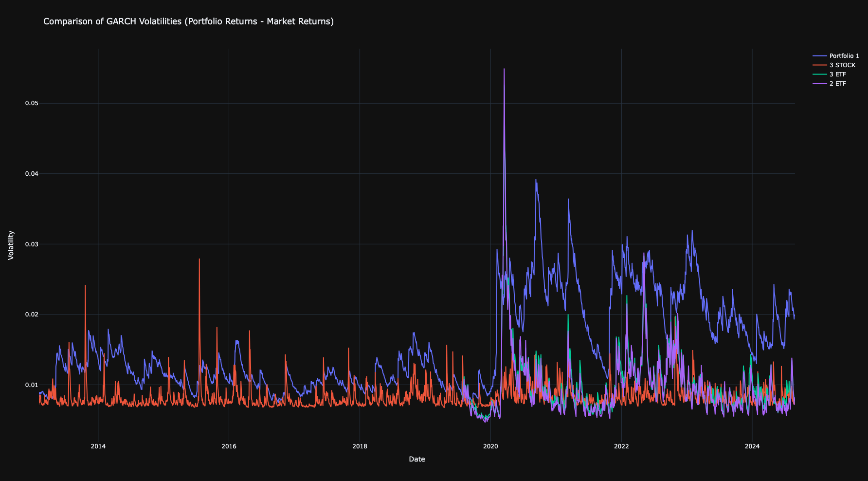Viewport: 868px width, 481px height.
Task: Click the 0.02 y-axis tick label
Action: click(32, 314)
